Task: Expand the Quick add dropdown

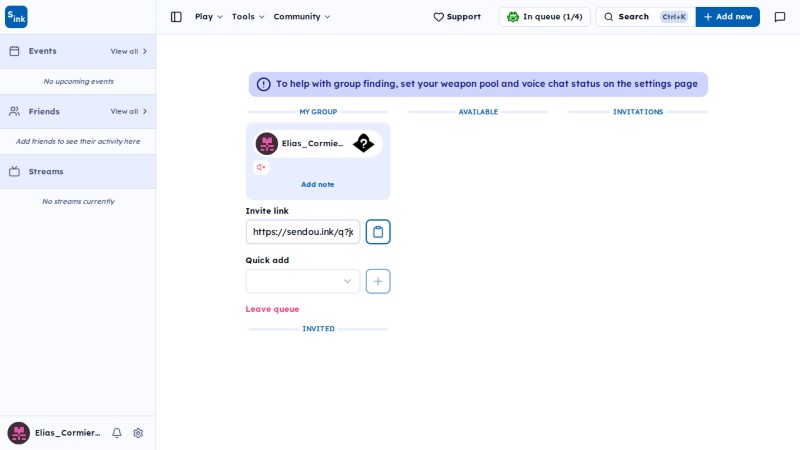Action: [303, 281]
